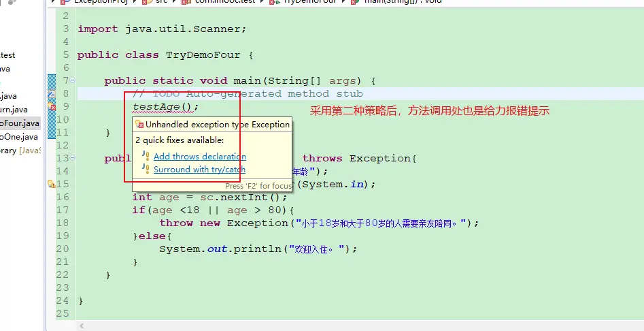The width and height of the screenshot is (644, 331).
Task: Click the 2 quick fixes available label
Action: (x=180, y=140)
